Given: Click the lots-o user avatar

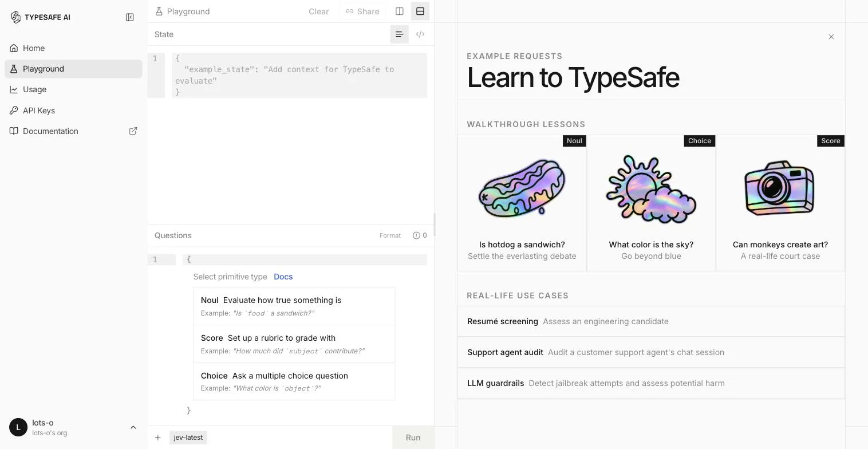Looking at the screenshot, I should pos(18,427).
